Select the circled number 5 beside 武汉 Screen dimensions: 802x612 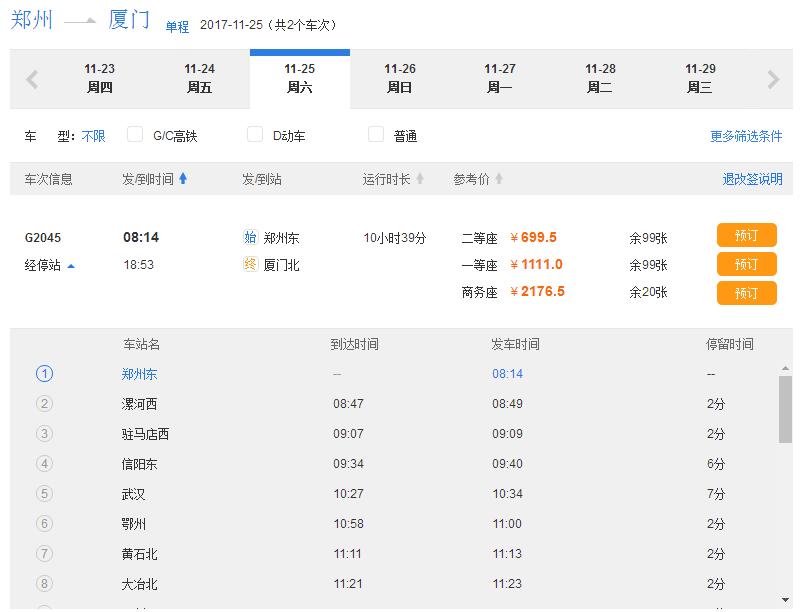tap(45, 493)
